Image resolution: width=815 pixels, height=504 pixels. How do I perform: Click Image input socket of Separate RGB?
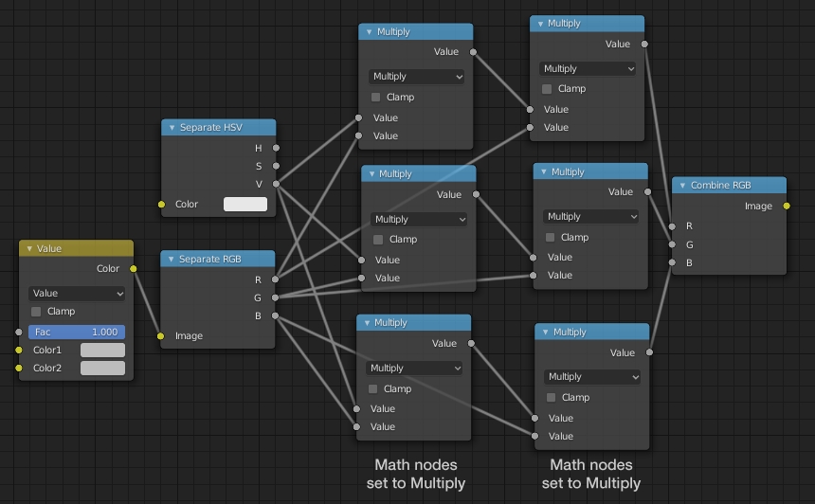160,336
